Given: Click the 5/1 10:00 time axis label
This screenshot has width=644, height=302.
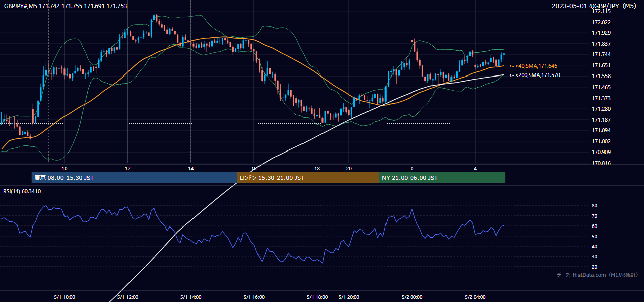Looking at the screenshot, I should tap(65, 297).
